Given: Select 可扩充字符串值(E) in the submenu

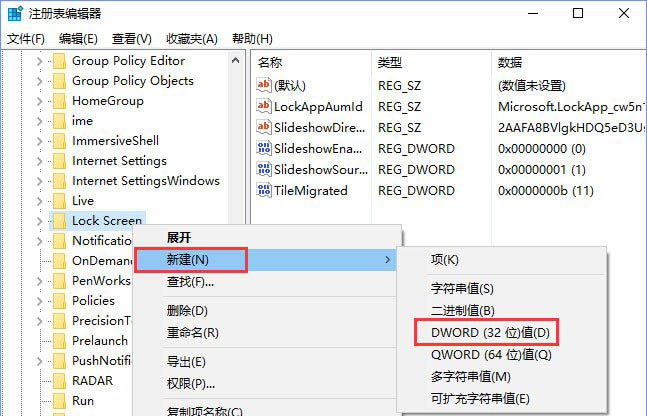Looking at the screenshot, I should (502, 399).
